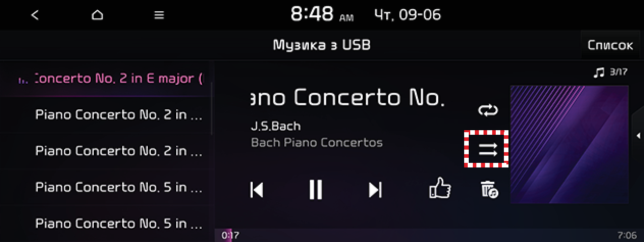Open the hamburger menu icon
The height and width of the screenshot is (242, 644).
[159, 15]
